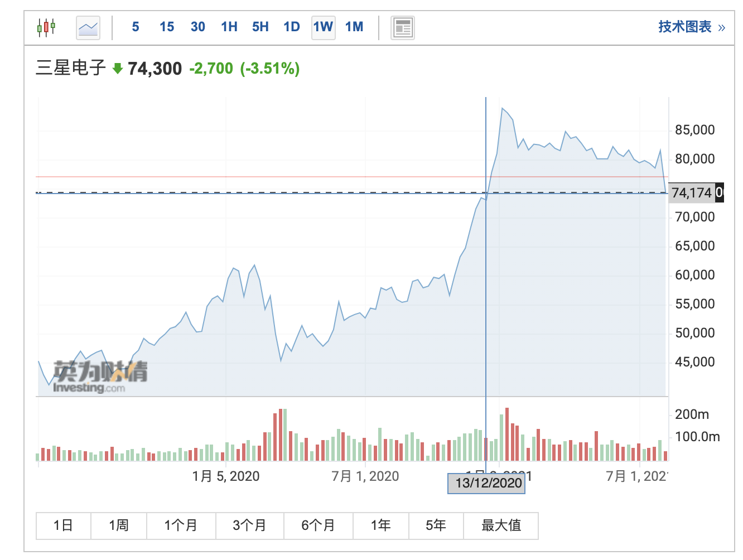
Task: Set the interval to 30 minutes
Action: tap(198, 27)
